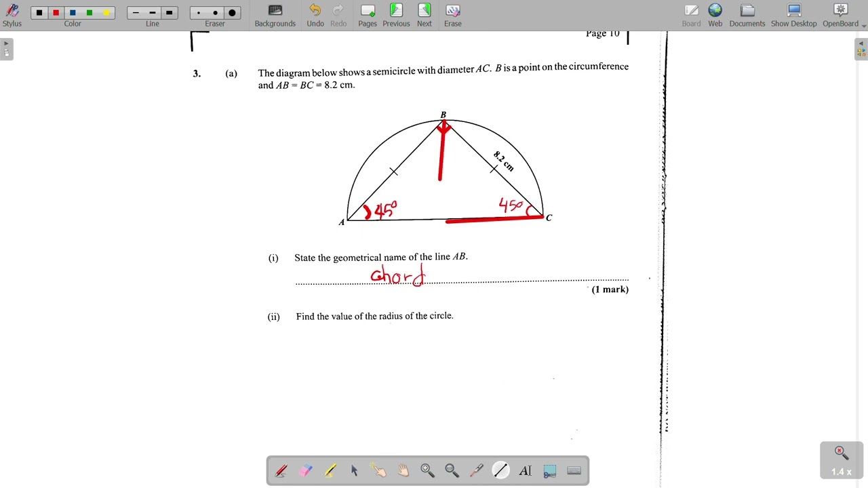Go to the Previous page
Screen dimensions: 868x488
pos(396,16)
